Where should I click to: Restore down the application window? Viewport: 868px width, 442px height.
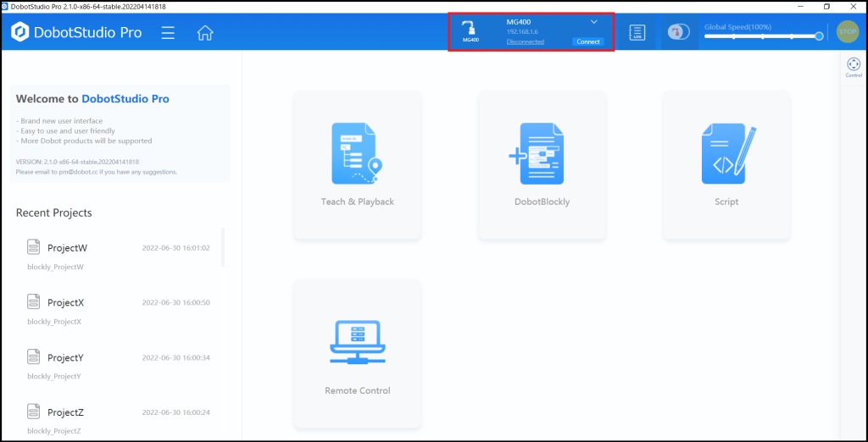827,6
